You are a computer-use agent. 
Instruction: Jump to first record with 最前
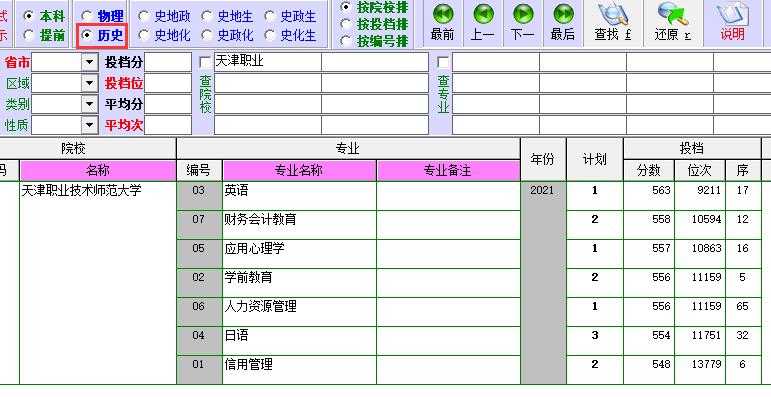[x=442, y=23]
